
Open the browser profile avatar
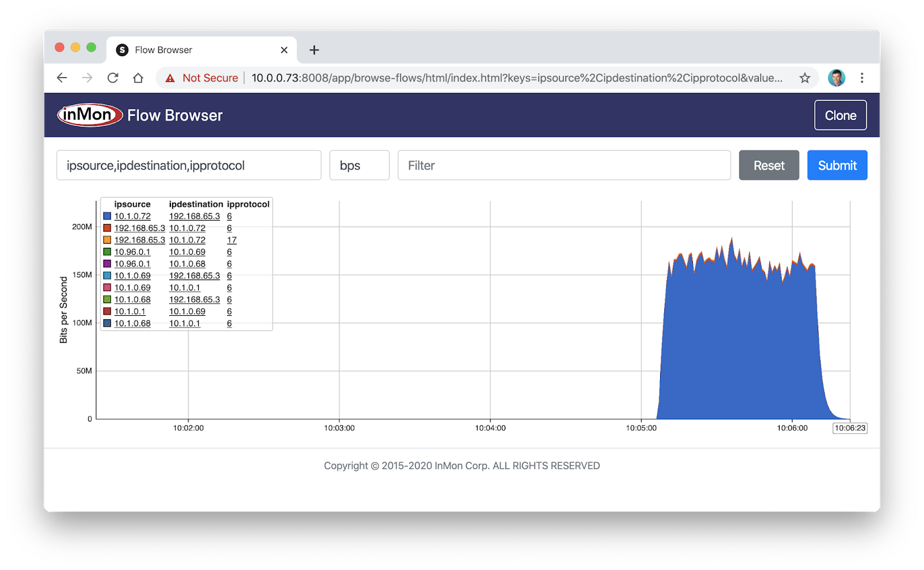(836, 77)
